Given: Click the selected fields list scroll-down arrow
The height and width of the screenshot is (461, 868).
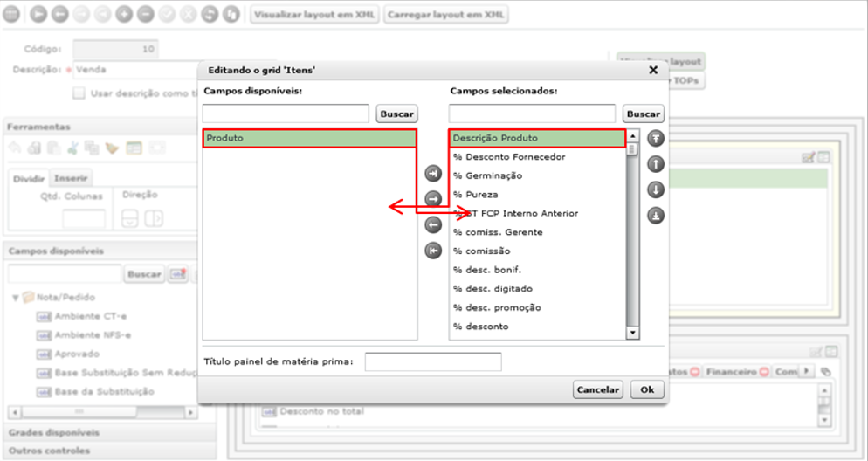Looking at the screenshot, I should click(632, 333).
